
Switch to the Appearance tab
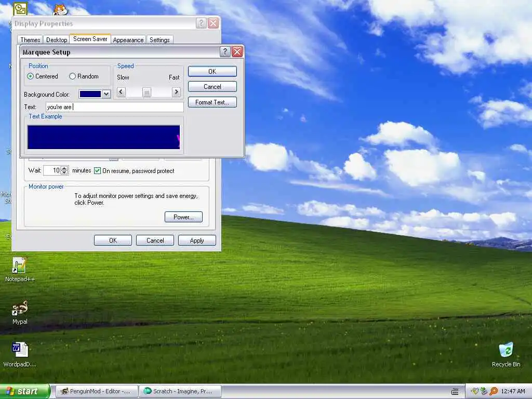128,39
